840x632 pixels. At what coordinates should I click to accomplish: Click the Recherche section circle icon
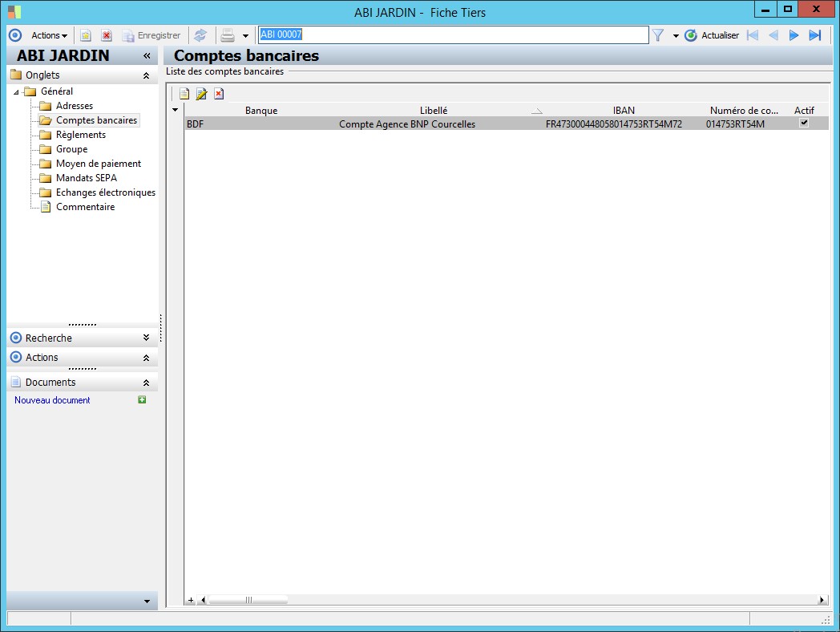pos(16,338)
